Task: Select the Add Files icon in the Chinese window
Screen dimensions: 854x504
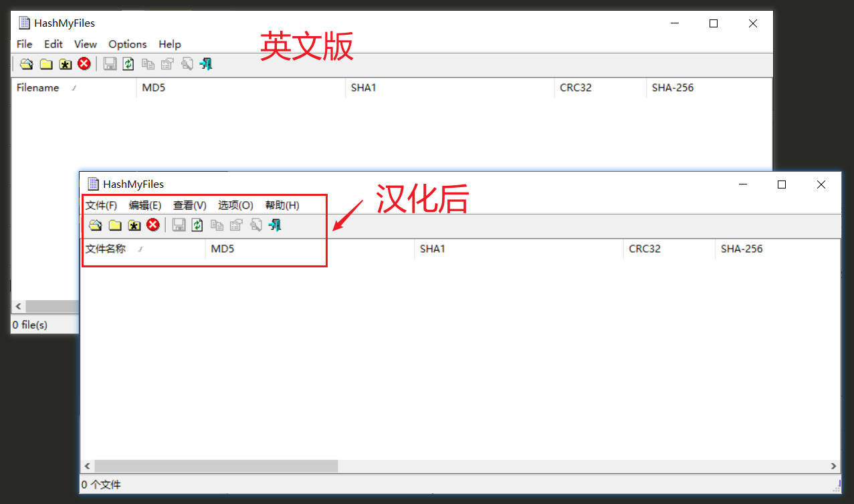Action: click(x=95, y=225)
